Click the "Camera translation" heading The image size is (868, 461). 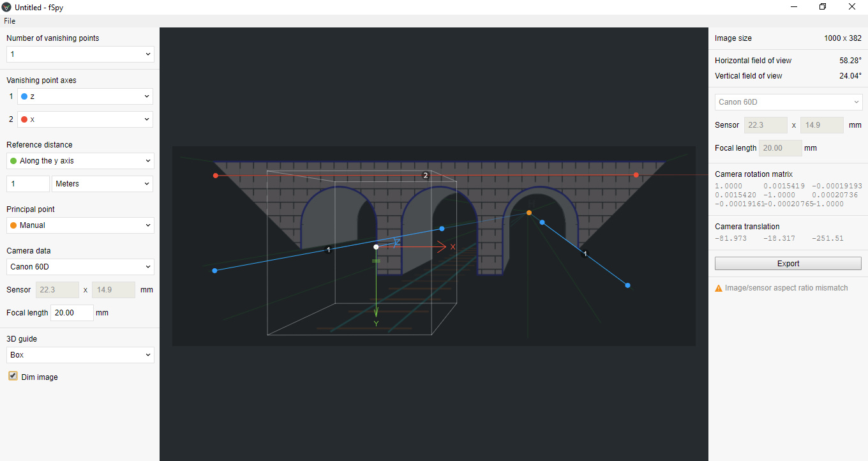click(x=747, y=227)
